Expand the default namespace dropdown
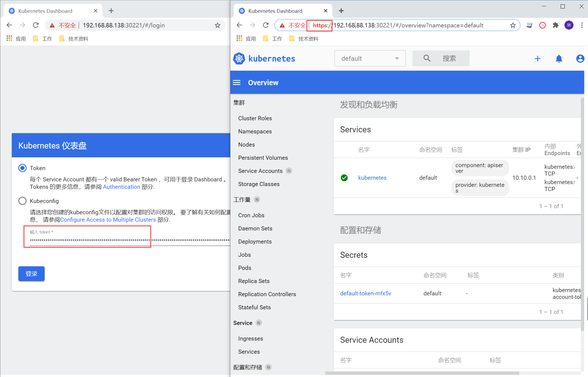 tap(370, 58)
